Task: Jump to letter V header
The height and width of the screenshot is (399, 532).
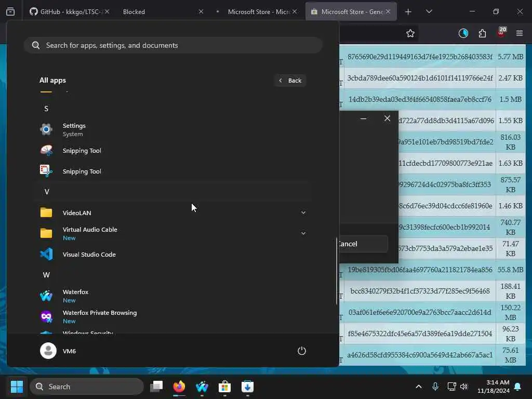Action: click(x=47, y=192)
